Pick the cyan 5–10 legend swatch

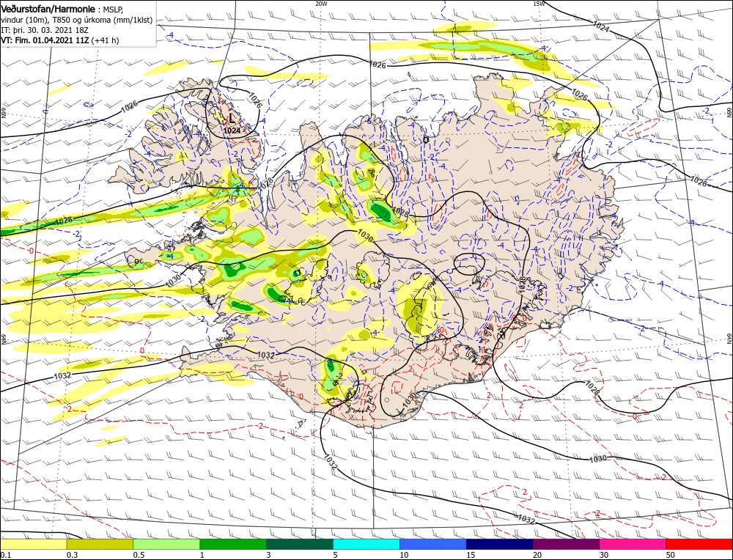pos(366,544)
